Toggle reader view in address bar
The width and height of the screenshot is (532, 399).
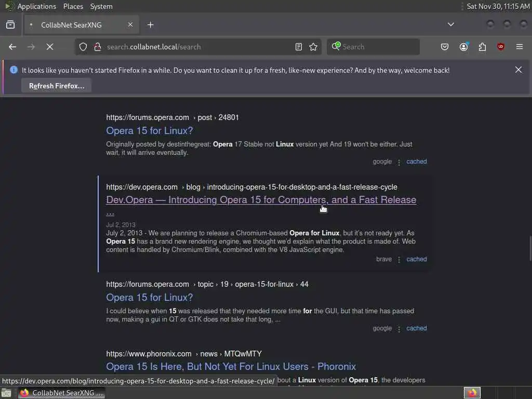pyautogui.click(x=299, y=47)
